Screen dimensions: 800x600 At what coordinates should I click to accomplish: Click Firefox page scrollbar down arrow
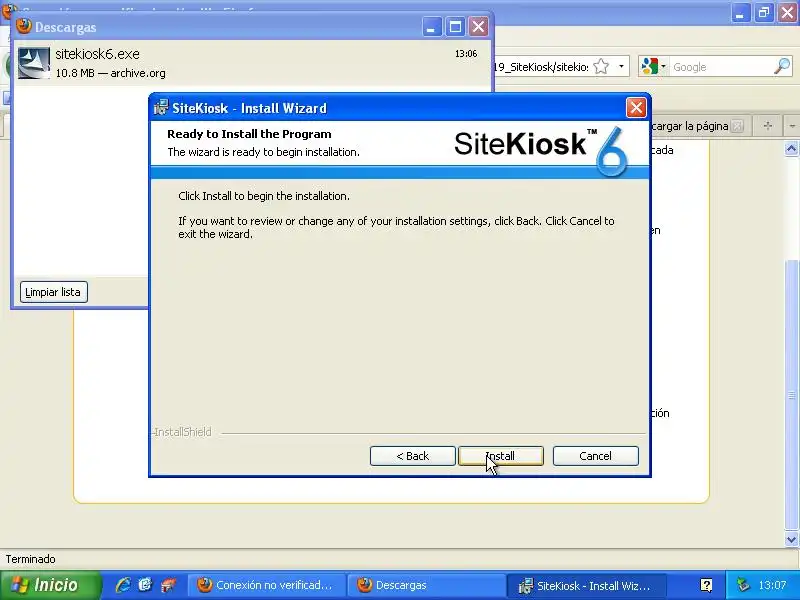(x=791, y=539)
